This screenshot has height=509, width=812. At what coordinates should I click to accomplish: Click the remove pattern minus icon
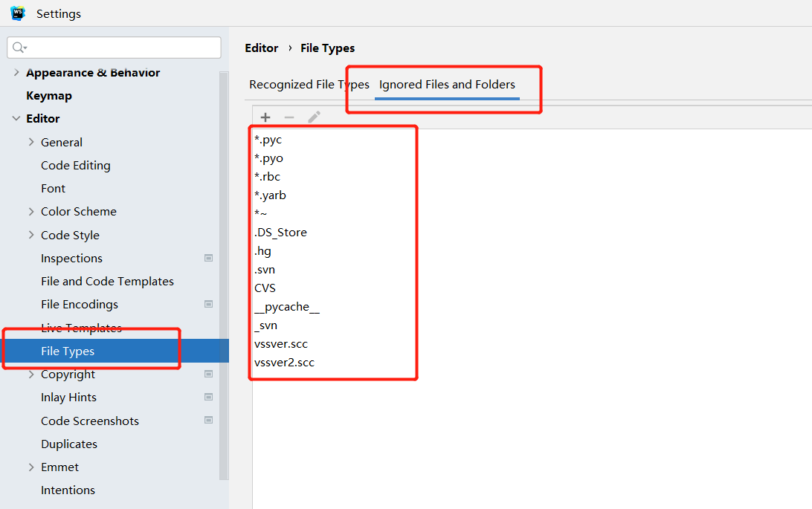pyautogui.click(x=289, y=117)
